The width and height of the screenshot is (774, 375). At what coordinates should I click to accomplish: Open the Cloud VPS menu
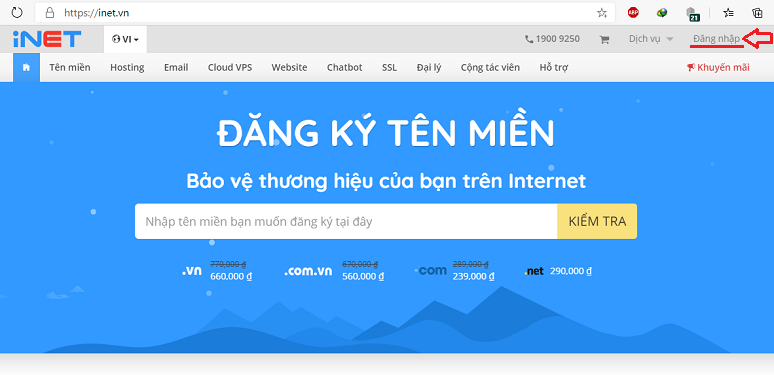[230, 68]
